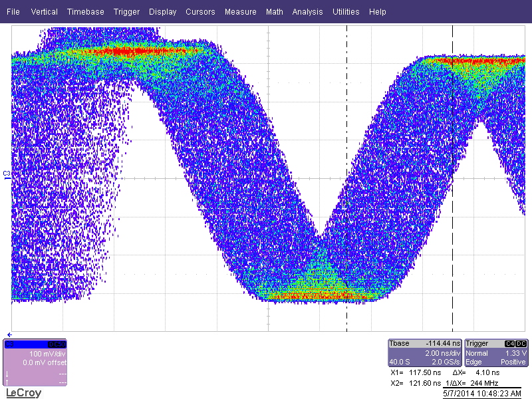The image size is (532, 399).
Task: Click the 0.0 mV offset value
Action: [x=45, y=362]
